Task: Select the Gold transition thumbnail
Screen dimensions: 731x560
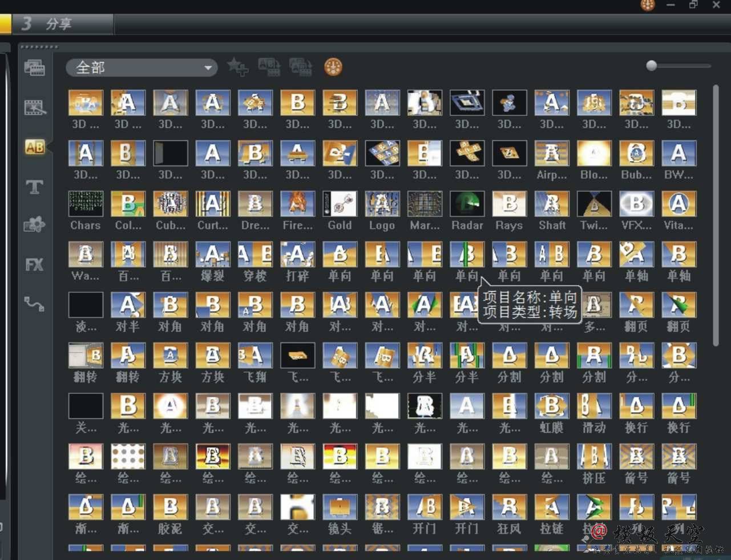Action: tap(340, 204)
